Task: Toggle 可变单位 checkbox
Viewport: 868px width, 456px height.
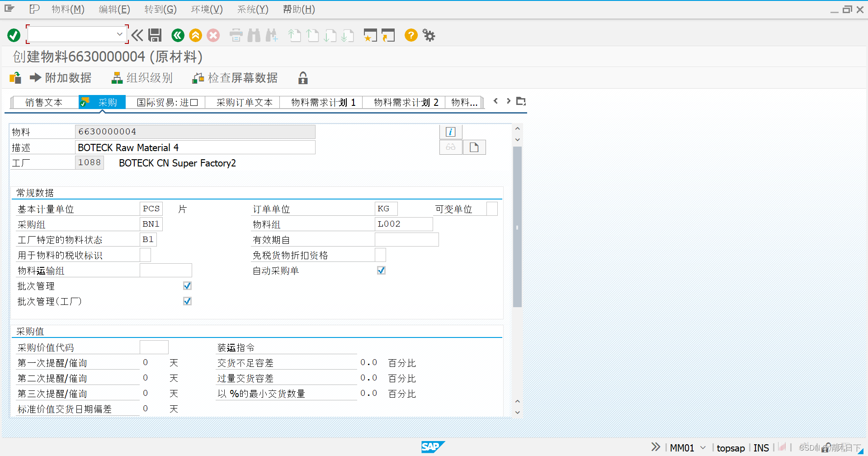Action: [x=492, y=209]
